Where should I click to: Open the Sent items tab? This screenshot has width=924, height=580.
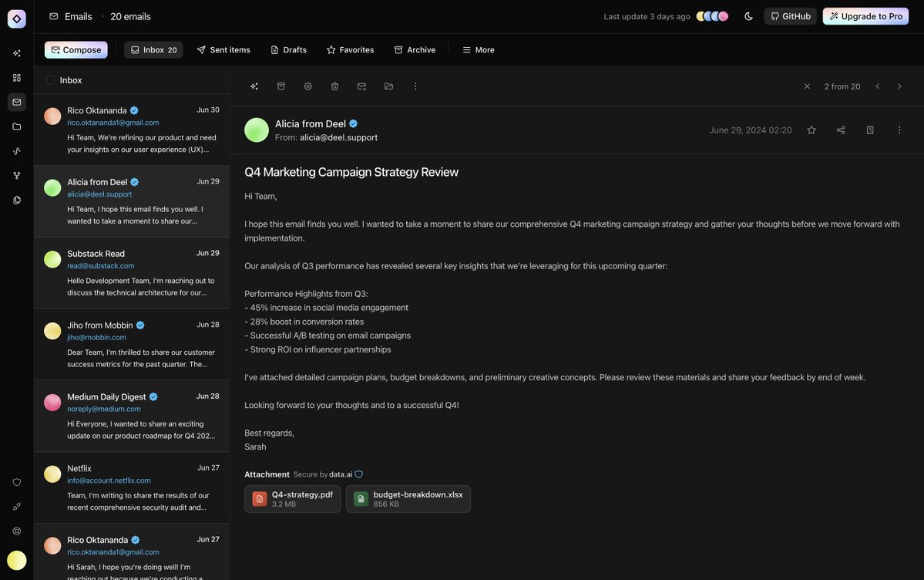point(223,49)
